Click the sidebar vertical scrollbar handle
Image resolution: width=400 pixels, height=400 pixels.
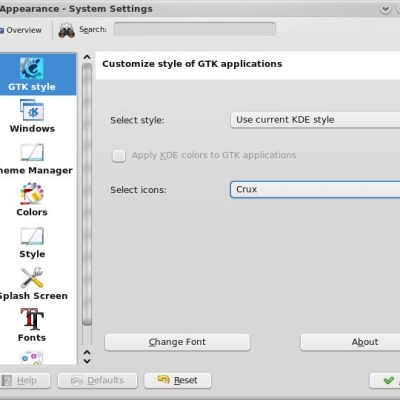click(x=87, y=194)
